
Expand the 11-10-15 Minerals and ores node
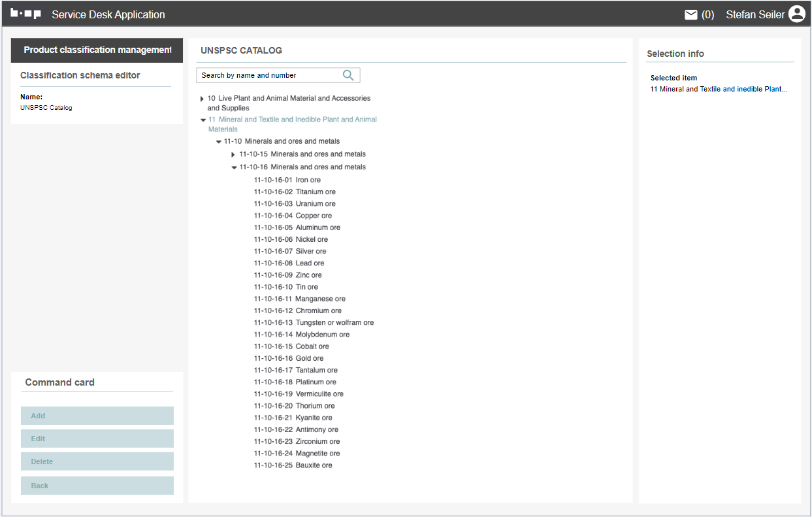pos(233,155)
